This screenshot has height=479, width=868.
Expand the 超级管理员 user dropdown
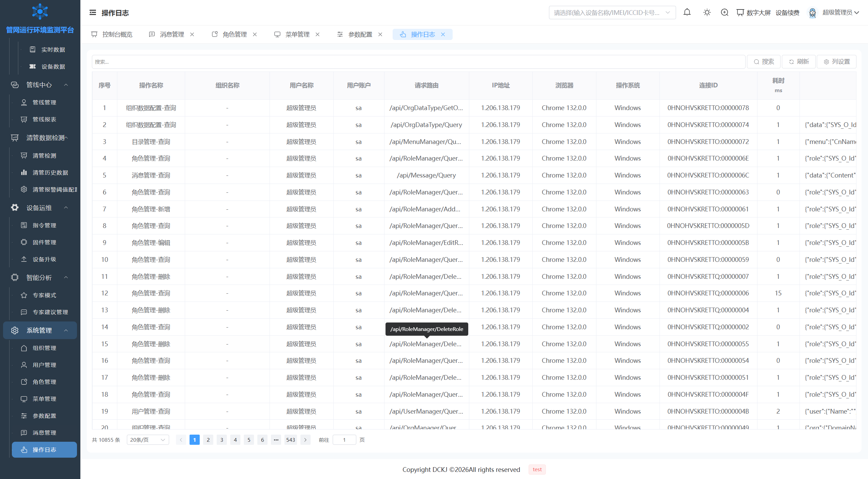point(841,13)
